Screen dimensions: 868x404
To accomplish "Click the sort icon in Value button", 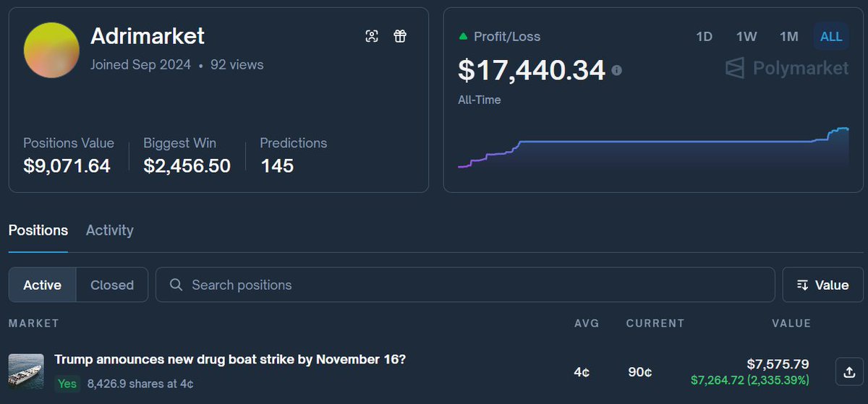I will (802, 285).
